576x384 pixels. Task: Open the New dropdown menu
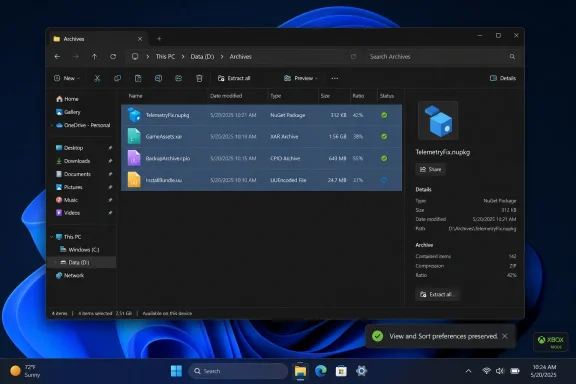(x=67, y=78)
